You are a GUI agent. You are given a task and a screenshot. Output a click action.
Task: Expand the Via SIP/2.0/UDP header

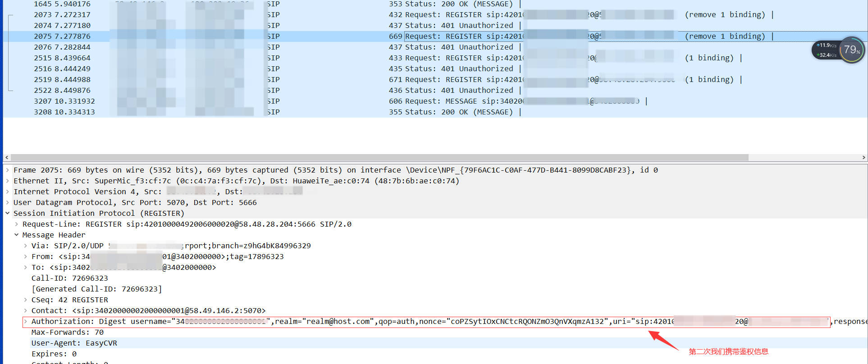[26, 246]
